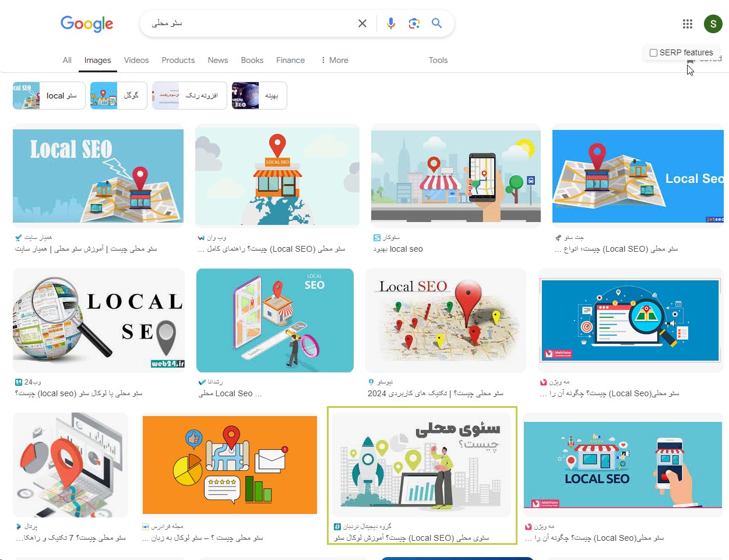Viewport: 729px width, 560px height.
Task: Click the 'سئوکار' source label
Action: click(391, 238)
